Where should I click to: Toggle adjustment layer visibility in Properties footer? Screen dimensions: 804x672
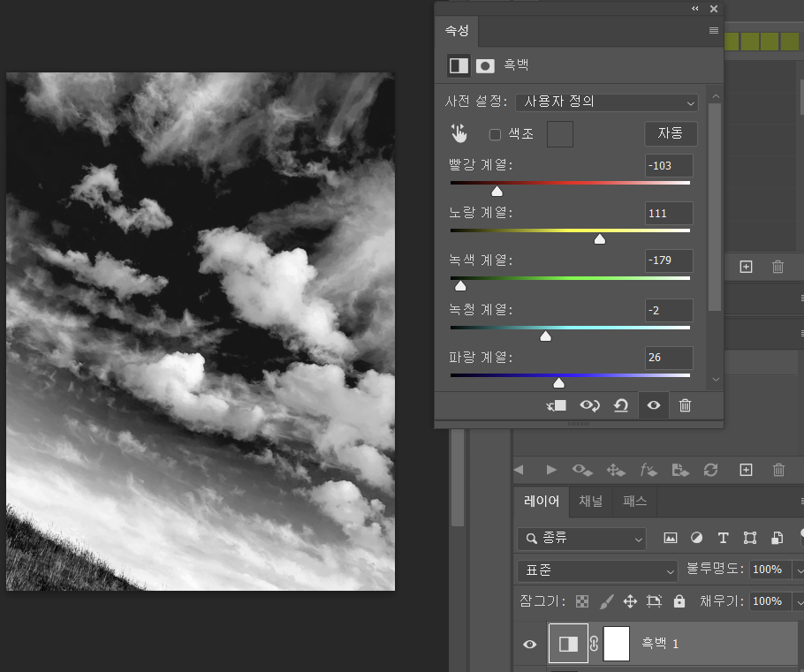(653, 405)
